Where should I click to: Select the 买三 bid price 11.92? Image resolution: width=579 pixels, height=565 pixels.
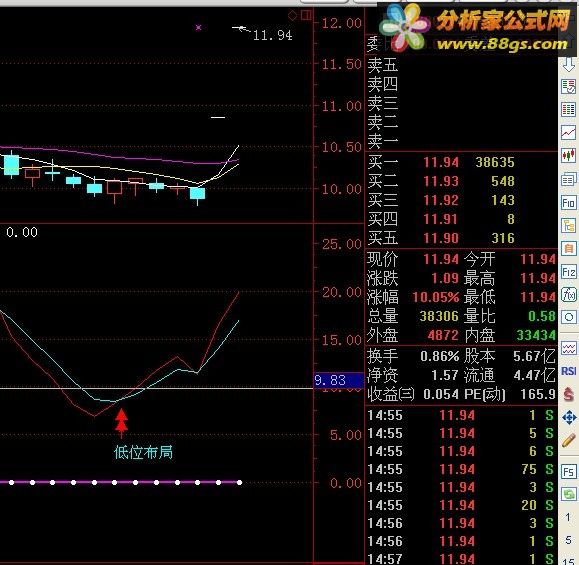[x=441, y=200]
